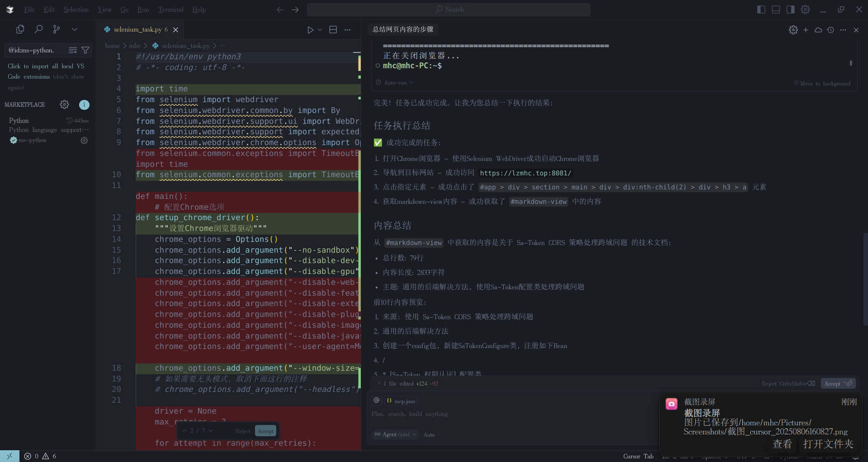868x462 pixels.
Task: Open the Terminal menu
Action: click(170, 9)
